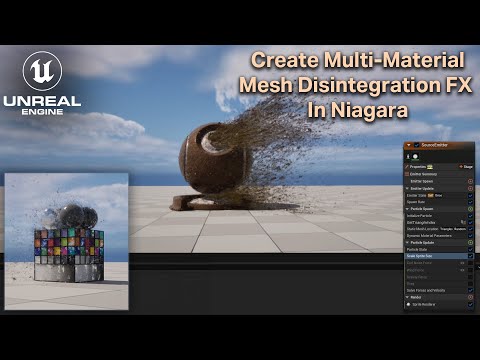The image size is (480, 360).
Task: Enable the Curl Noise Force checkbox
Action: [x=470, y=263]
